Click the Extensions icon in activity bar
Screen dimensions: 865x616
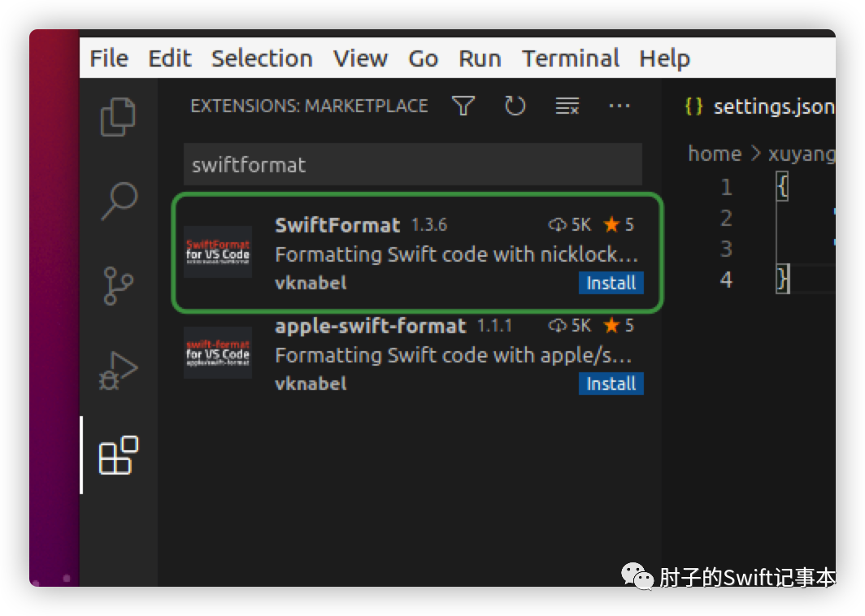coord(119,455)
